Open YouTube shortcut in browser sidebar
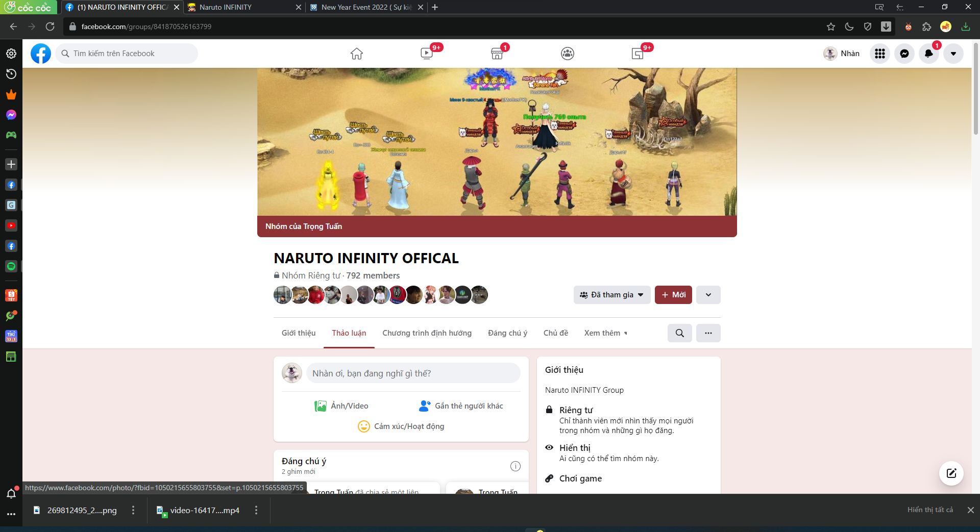The width and height of the screenshot is (980, 532). point(11,225)
